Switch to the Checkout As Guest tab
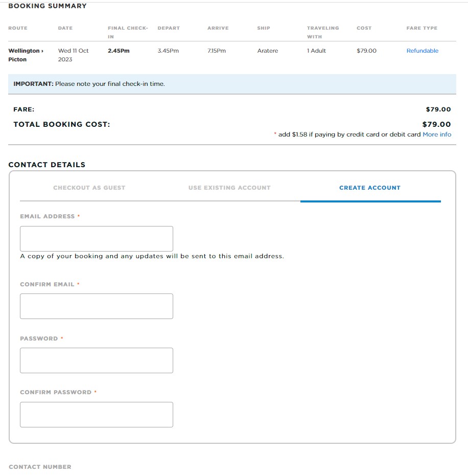Viewport: 468px width, 476px height. tap(89, 188)
